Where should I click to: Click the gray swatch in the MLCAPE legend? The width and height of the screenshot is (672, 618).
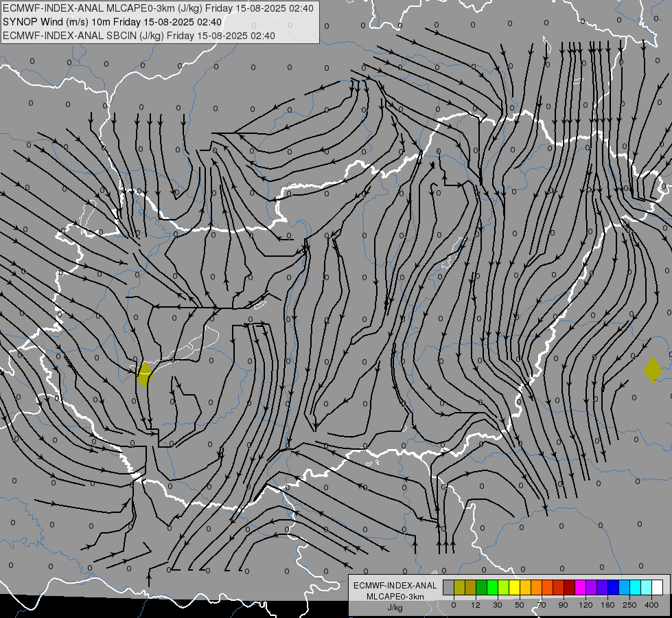448,588
